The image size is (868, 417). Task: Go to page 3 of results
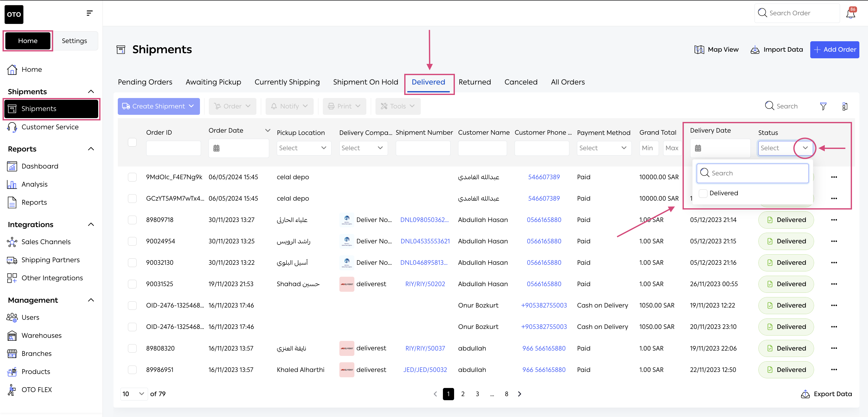477,394
